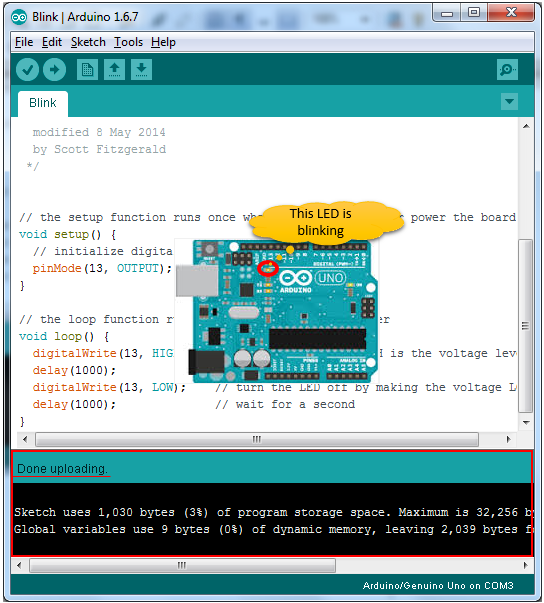
Task: Open the Sketch menu
Action: pos(88,42)
